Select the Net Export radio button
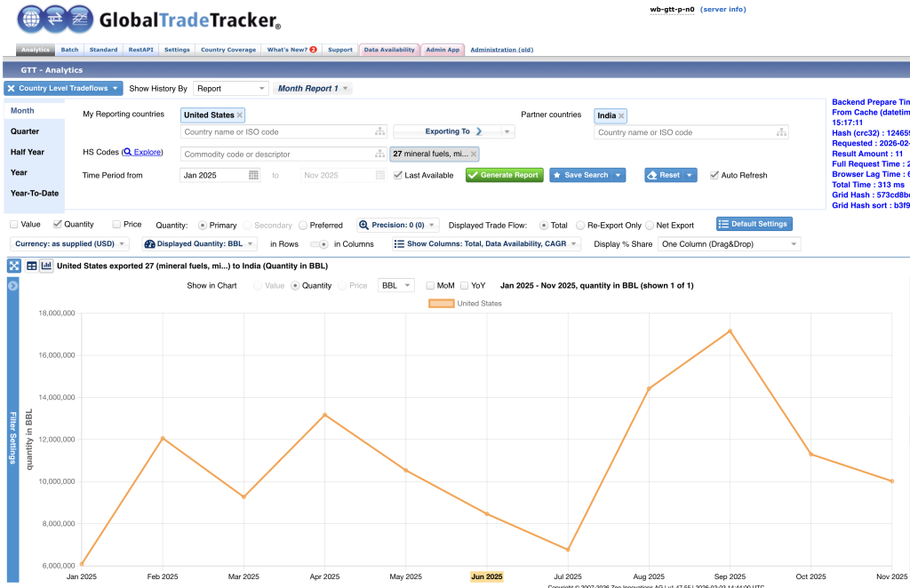This screenshot has height=588, width=910. click(650, 226)
